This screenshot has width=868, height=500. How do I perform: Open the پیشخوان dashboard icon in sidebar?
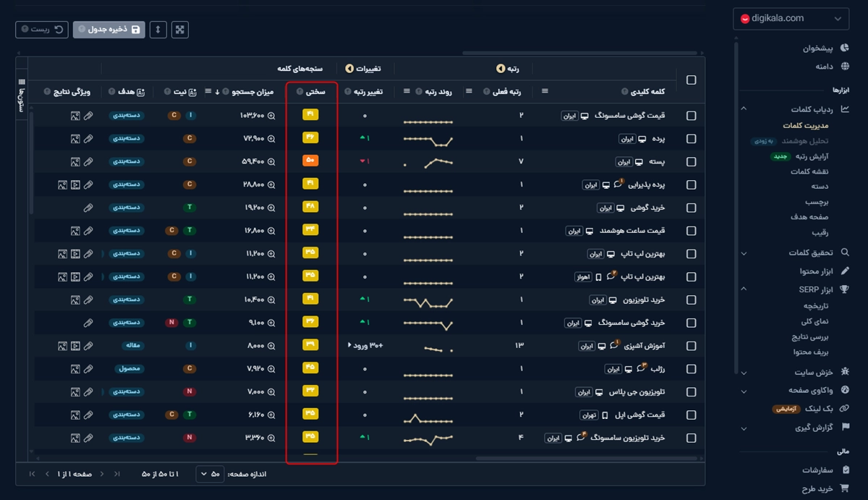pyautogui.click(x=844, y=48)
